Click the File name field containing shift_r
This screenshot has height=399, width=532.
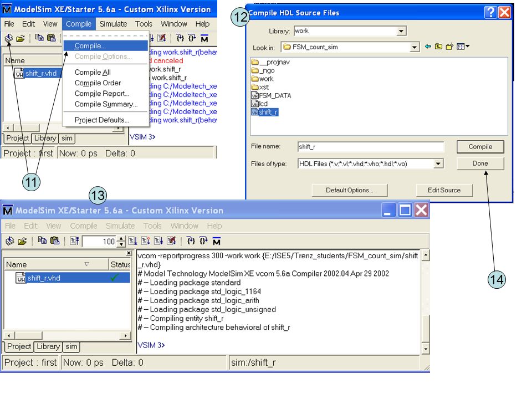[x=371, y=146]
